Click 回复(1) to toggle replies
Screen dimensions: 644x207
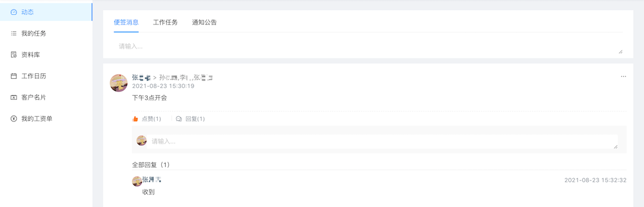[195, 119]
